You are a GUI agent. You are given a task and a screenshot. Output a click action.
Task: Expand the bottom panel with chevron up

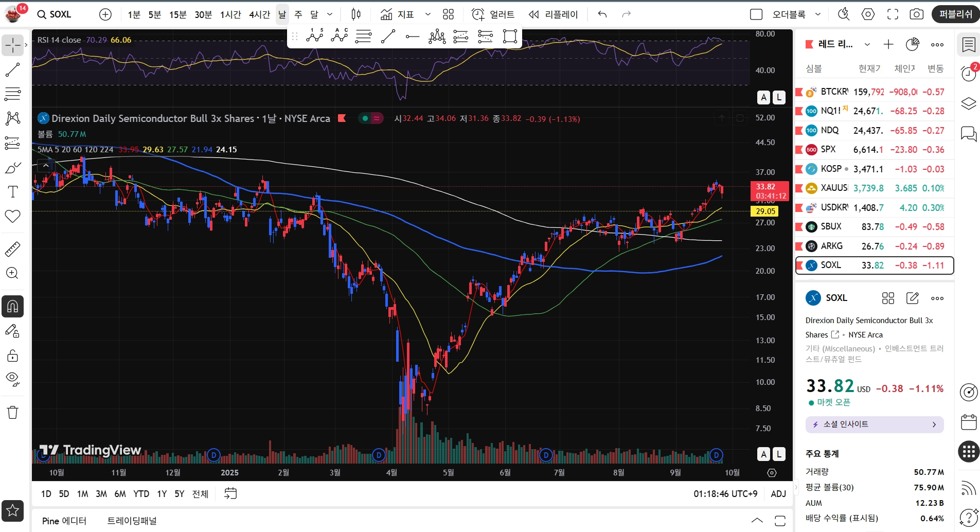[757, 520]
